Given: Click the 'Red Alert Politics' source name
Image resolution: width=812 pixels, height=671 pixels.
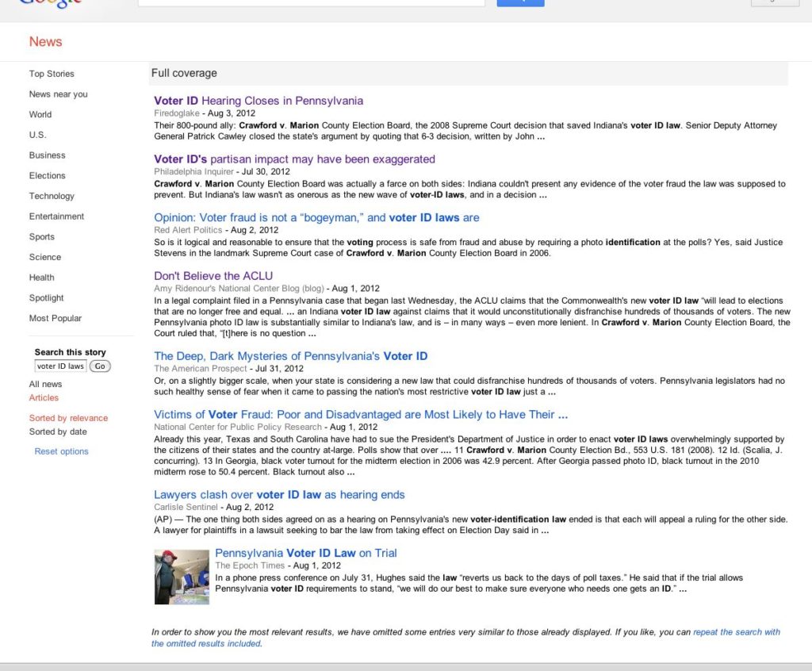Looking at the screenshot, I should 188,230.
